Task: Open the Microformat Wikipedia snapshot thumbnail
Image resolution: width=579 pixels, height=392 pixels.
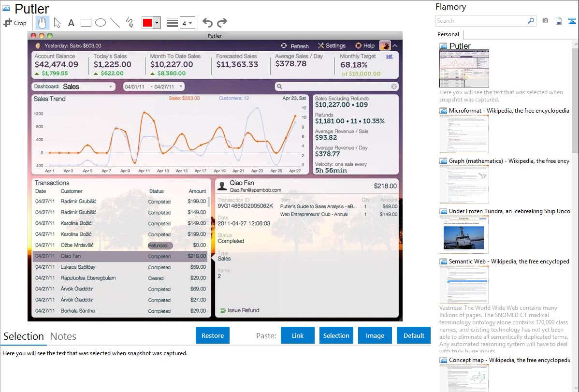Action: 464,134
